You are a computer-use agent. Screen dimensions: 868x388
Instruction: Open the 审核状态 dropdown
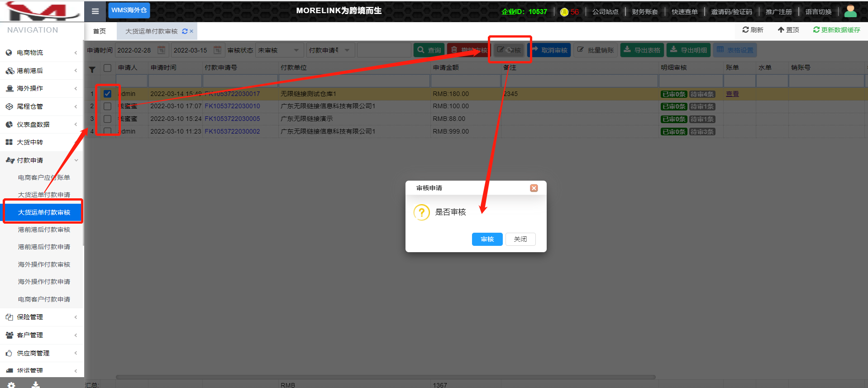click(279, 50)
